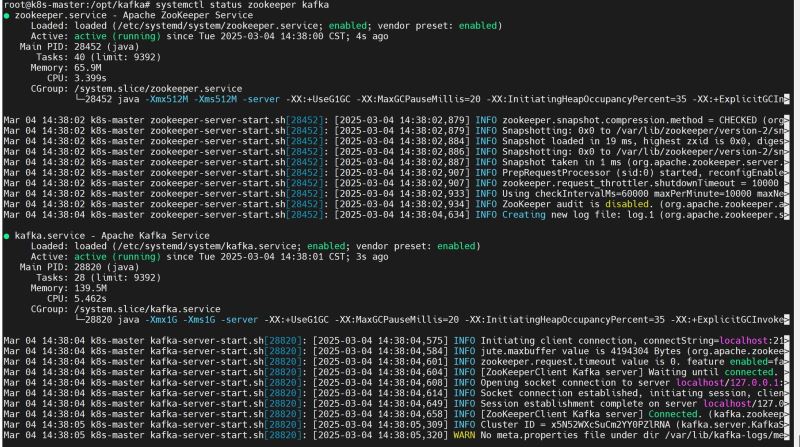Screen dimensions: 800x447
Task: Click the 'Apache Kafka Service' heading text
Action: coord(155,236)
